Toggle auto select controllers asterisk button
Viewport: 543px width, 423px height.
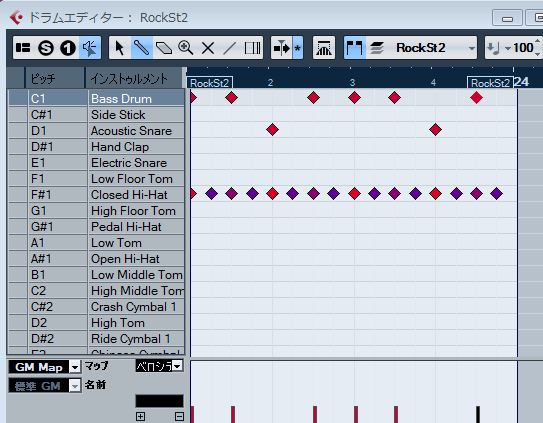(297, 48)
